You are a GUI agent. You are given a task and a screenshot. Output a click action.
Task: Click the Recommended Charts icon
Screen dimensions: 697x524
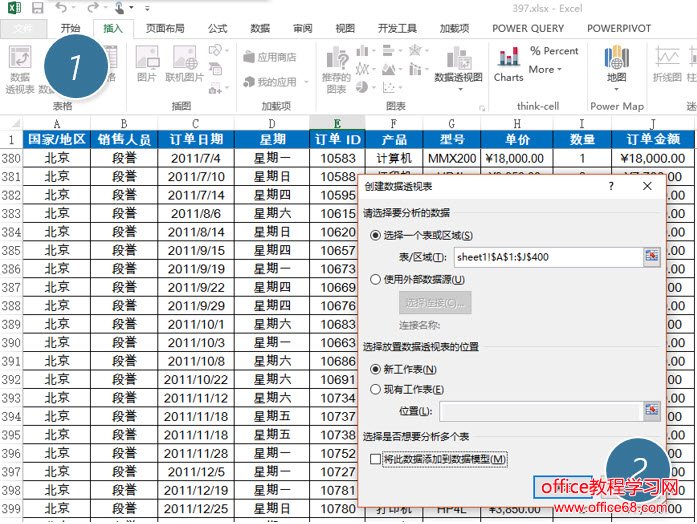(x=336, y=66)
